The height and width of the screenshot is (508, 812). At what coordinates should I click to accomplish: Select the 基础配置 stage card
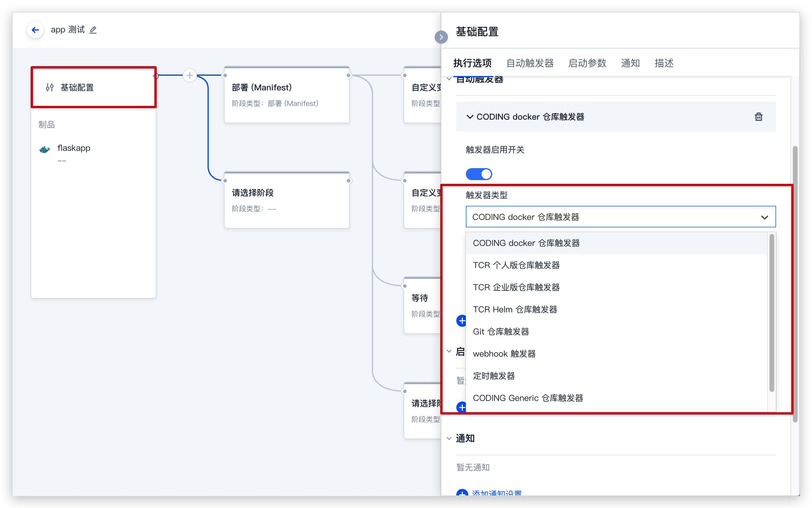(x=93, y=87)
